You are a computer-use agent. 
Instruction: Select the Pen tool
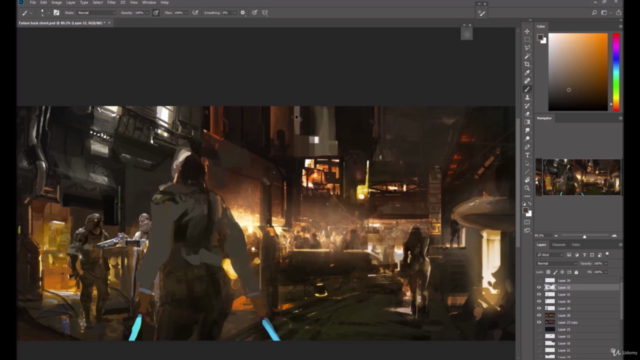(x=527, y=147)
